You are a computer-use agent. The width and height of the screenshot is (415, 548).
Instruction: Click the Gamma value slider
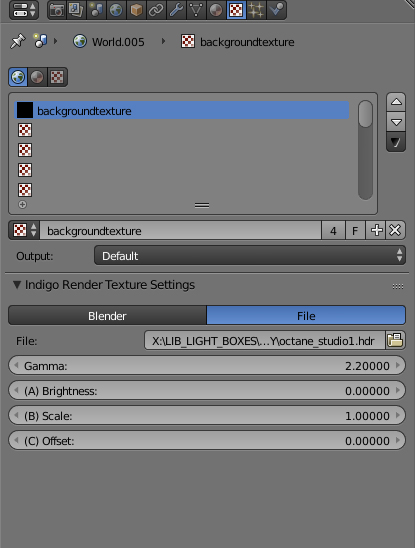[x=207, y=366]
